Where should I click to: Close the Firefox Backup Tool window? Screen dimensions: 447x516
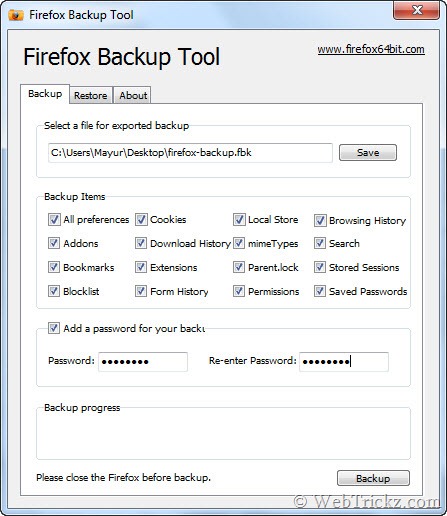(416, 11)
